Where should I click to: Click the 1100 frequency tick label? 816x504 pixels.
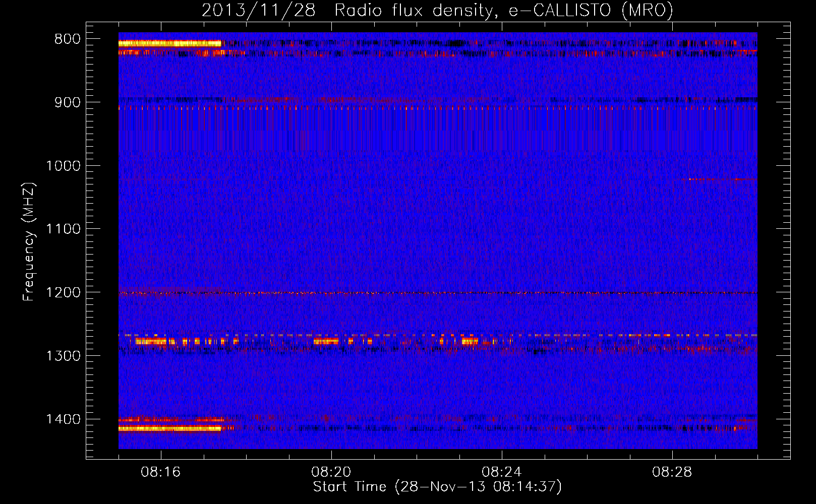point(64,229)
